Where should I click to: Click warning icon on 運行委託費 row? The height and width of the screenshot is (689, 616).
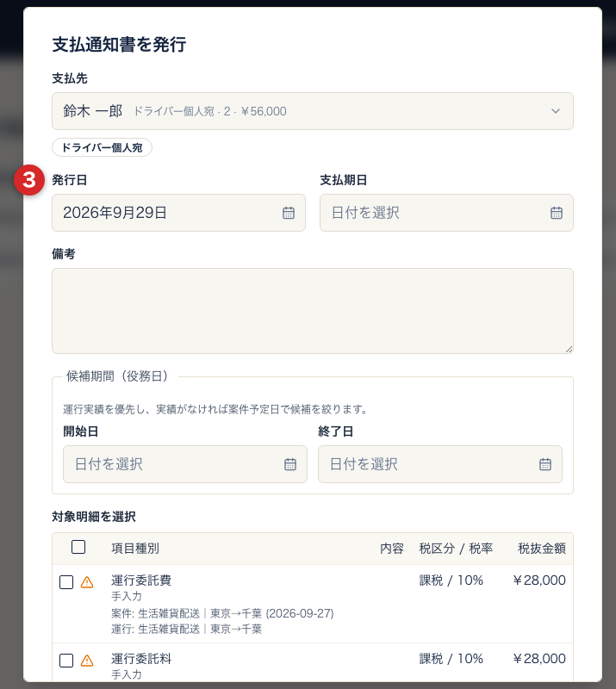(x=87, y=582)
